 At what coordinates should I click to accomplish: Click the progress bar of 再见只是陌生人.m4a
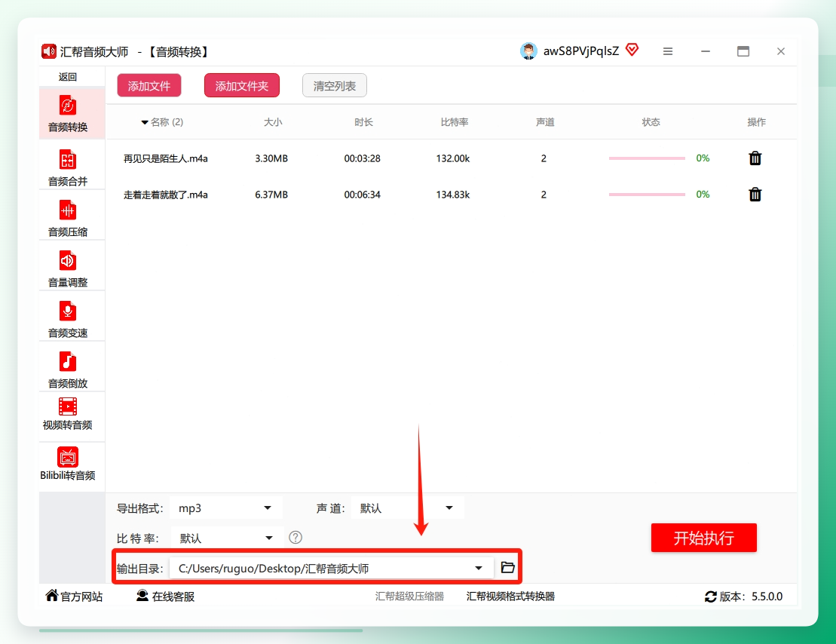(x=647, y=158)
